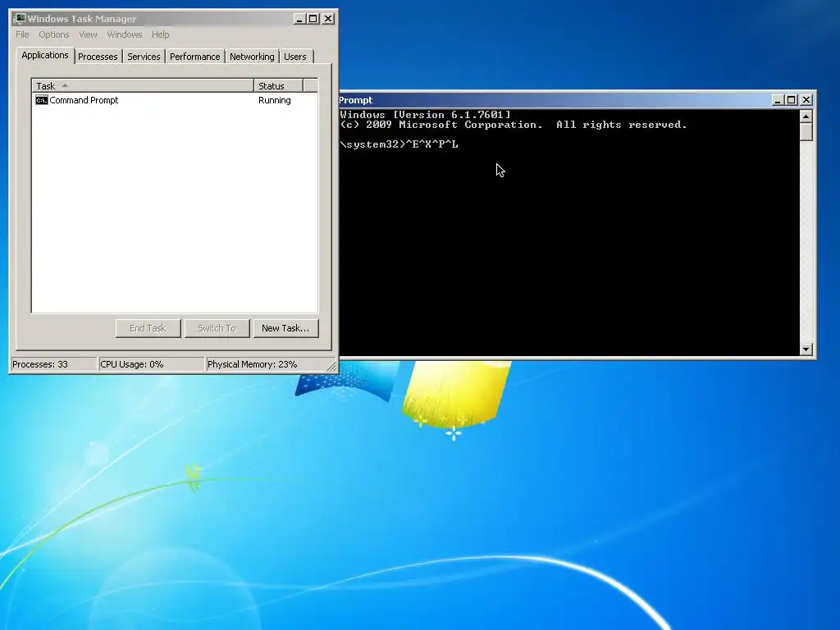Maximize the Windows Task Manager window

(x=313, y=19)
